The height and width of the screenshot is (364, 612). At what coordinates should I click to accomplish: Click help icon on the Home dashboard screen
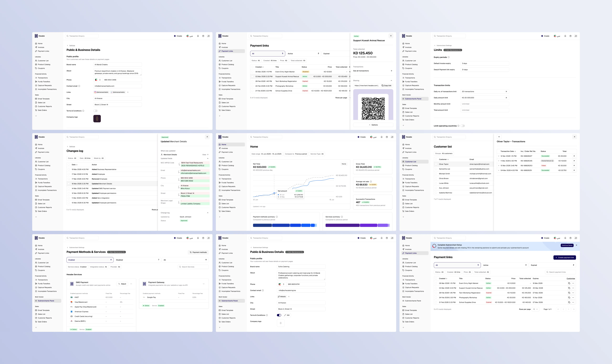click(x=387, y=137)
